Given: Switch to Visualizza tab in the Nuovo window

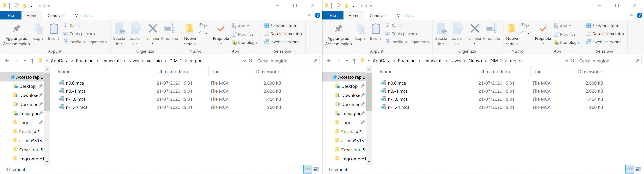Looking at the screenshot, I should pyautogui.click(x=406, y=15).
